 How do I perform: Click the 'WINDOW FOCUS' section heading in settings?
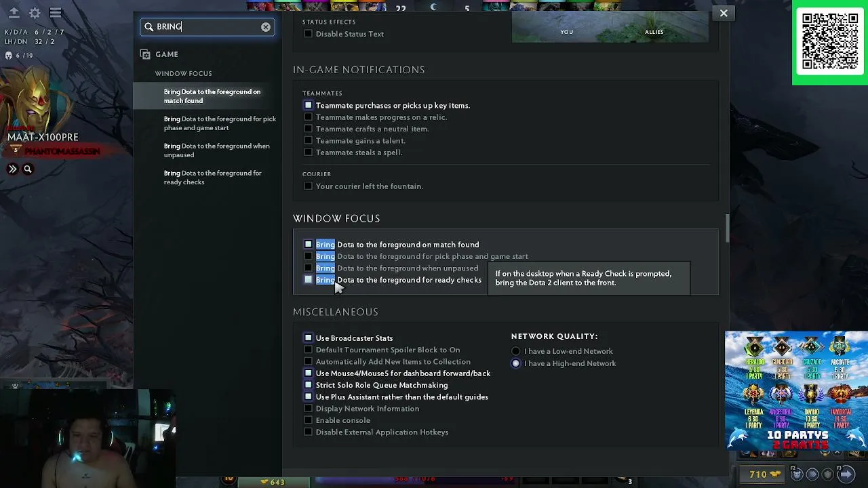(x=336, y=218)
